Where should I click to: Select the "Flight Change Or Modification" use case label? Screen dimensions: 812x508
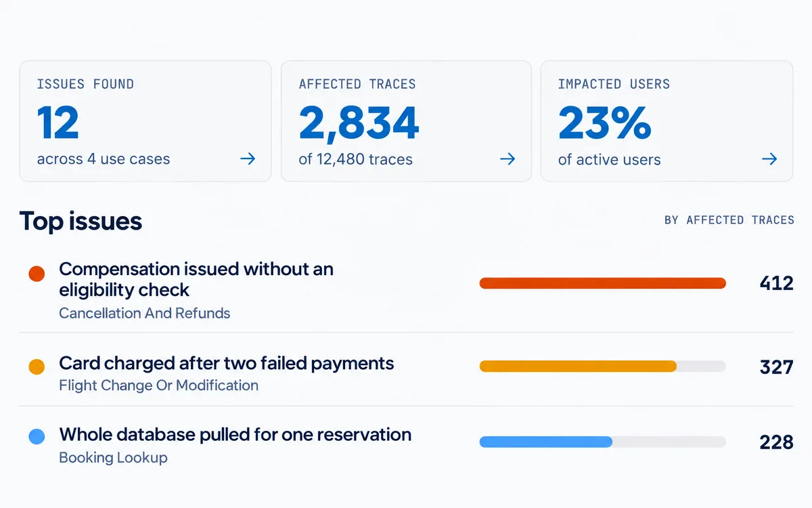159,385
